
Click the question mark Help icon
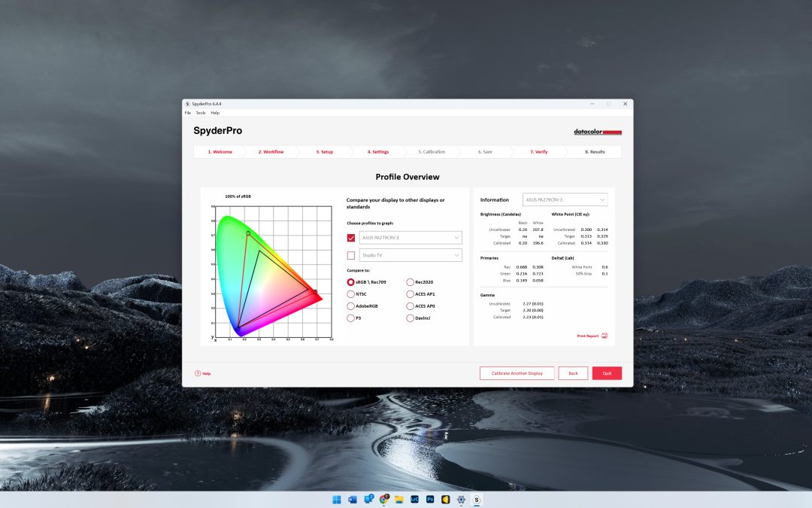[198, 373]
